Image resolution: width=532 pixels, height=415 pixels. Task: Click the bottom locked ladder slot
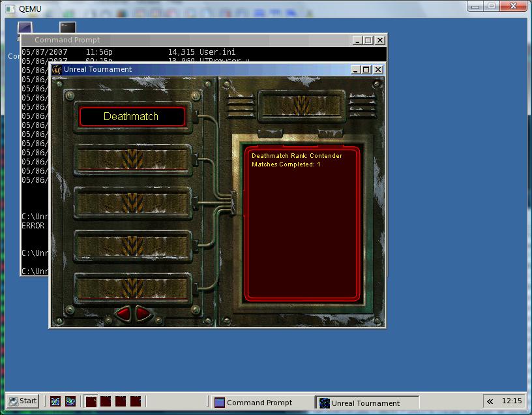click(x=132, y=288)
